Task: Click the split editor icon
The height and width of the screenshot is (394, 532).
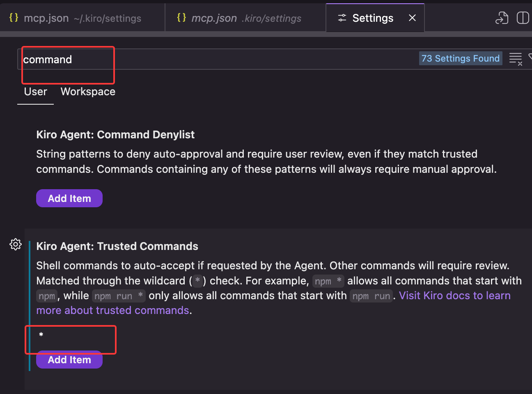Action: [523, 18]
